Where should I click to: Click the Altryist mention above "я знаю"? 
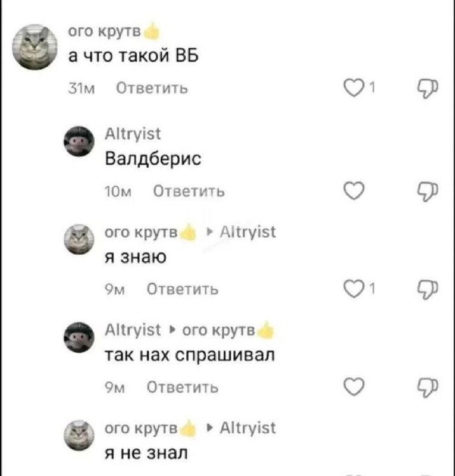pyautogui.click(x=247, y=232)
